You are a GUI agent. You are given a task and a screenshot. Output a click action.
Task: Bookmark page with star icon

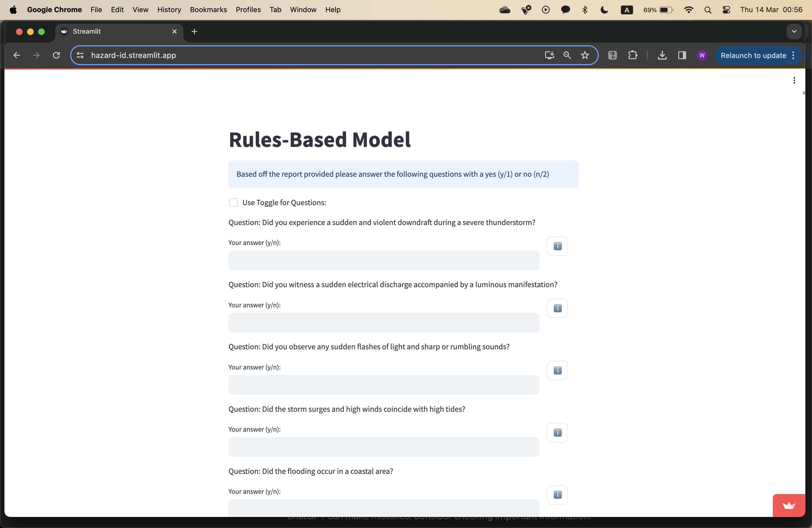point(585,55)
